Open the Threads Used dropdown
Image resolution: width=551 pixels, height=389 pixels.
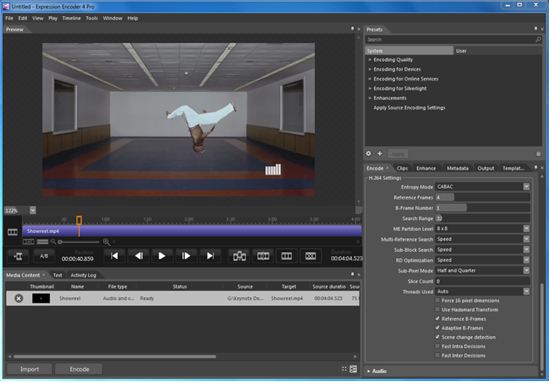tap(526, 292)
